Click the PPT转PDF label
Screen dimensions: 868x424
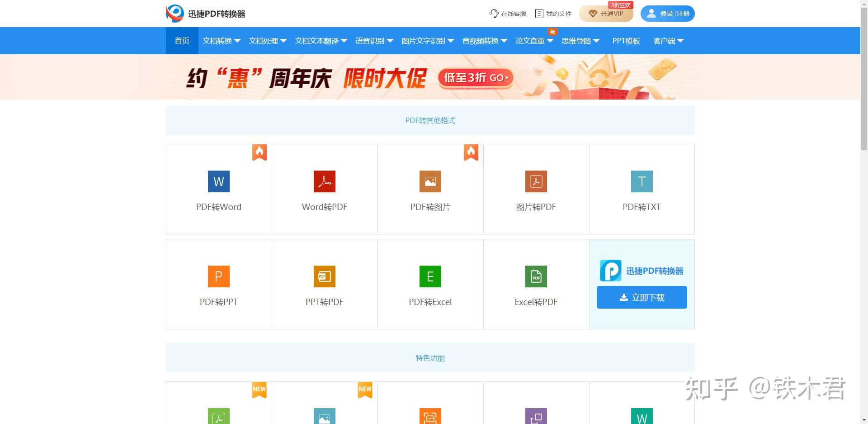coord(325,302)
